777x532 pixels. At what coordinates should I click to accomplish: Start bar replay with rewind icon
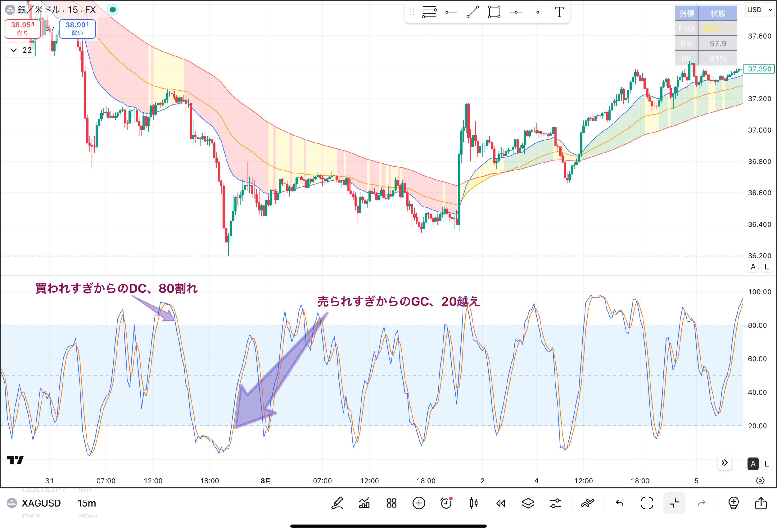[x=500, y=503]
